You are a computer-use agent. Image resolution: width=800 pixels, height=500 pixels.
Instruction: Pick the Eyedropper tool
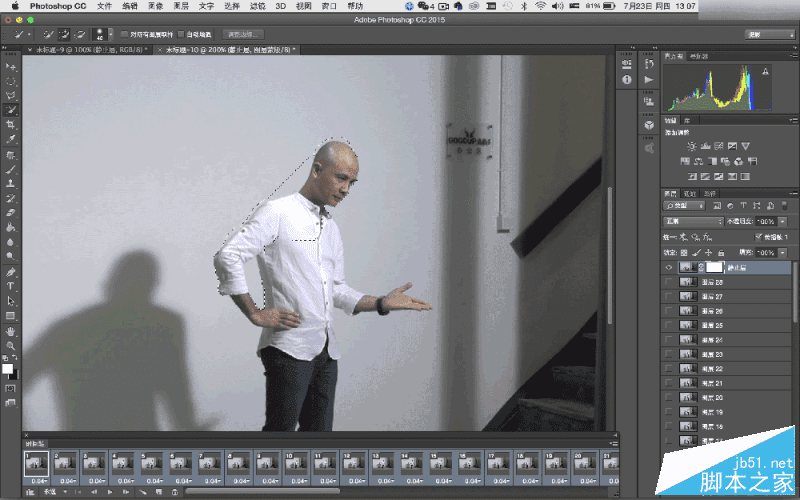click(x=10, y=139)
